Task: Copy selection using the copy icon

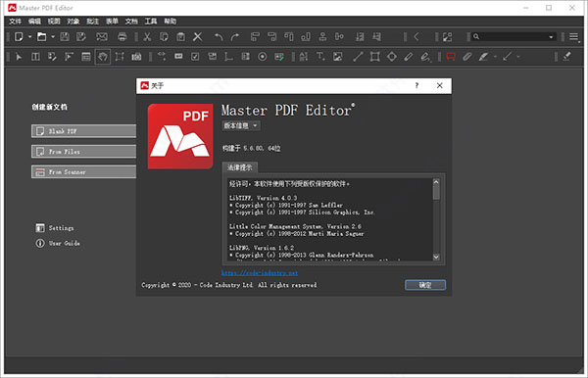Action: click(164, 36)
